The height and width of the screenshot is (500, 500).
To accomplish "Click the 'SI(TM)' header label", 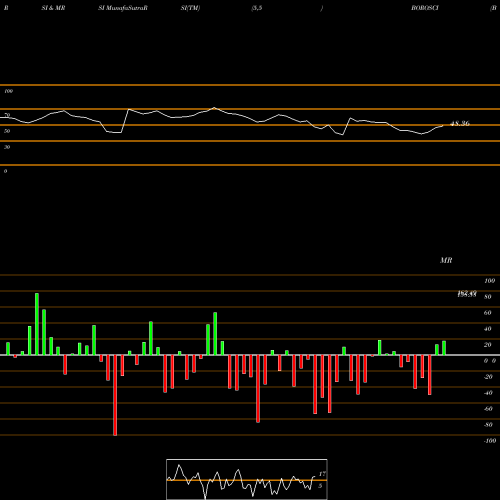I will coord(190,8).
